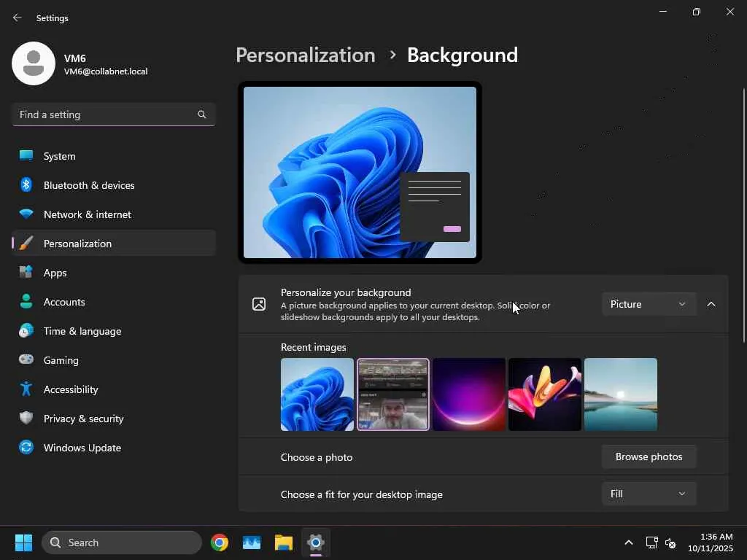
Task: Navigate to Personalization breadcrumb link
Action: 305,55
